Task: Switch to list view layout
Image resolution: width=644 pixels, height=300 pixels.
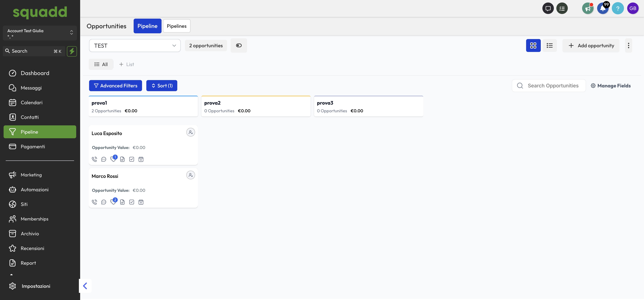Action: click(x=550, y=45)
